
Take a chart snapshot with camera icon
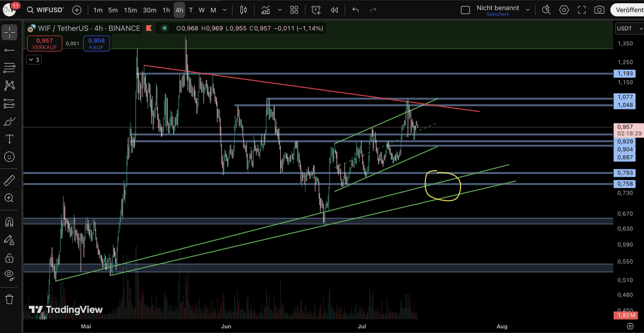point(599,10)
